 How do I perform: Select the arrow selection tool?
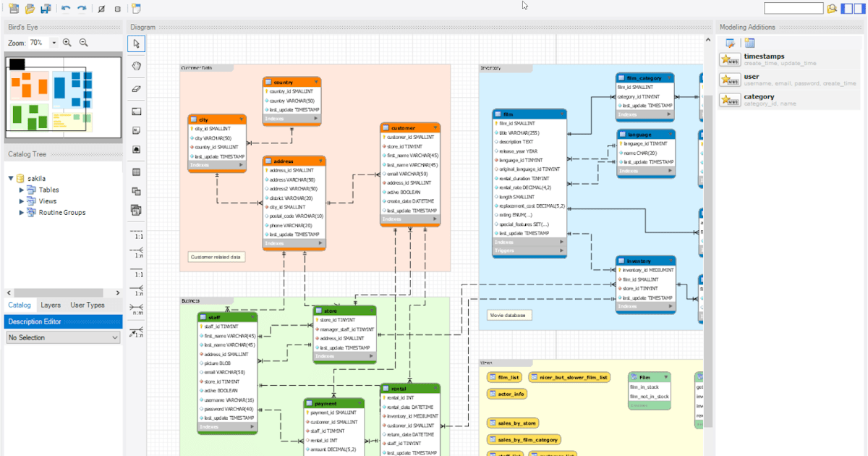[136, 43]
